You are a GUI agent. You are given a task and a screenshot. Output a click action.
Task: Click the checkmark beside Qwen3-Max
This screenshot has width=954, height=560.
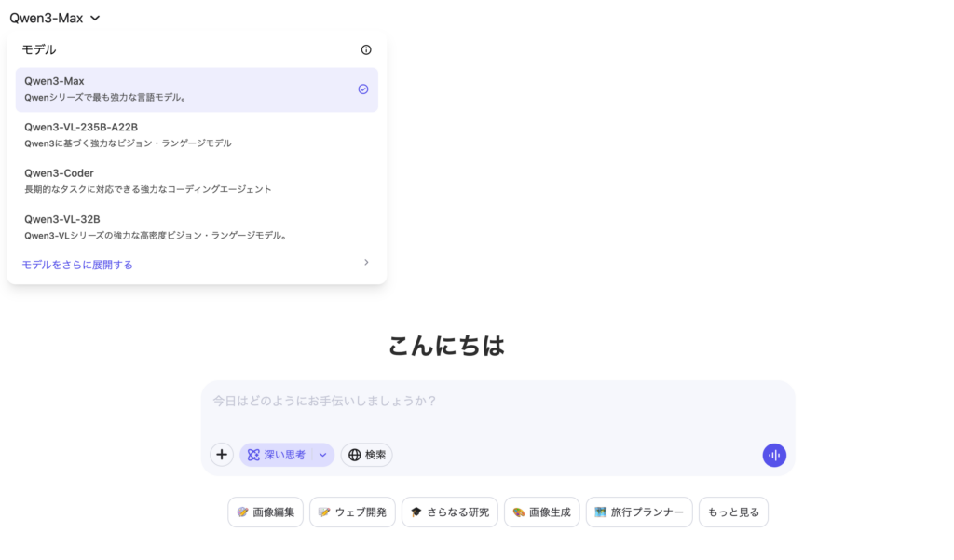[x=363, y=89]
